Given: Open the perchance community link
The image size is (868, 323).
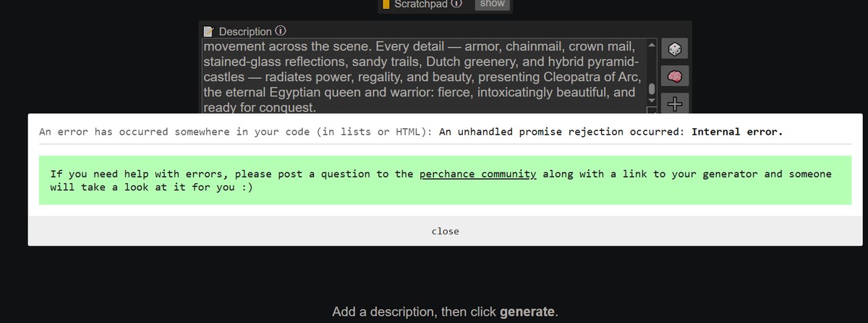Looking at the screenshot, I should coord(477,174).
